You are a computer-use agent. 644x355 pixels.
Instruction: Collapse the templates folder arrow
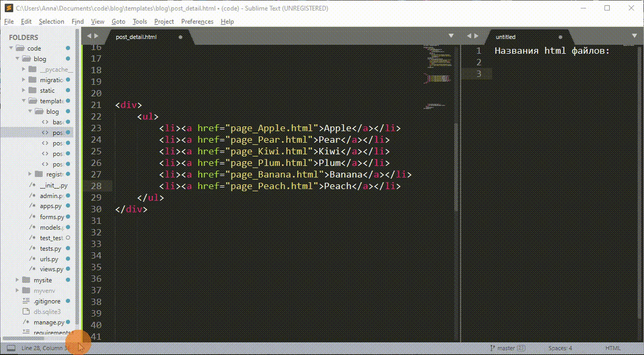click(24, 101)
